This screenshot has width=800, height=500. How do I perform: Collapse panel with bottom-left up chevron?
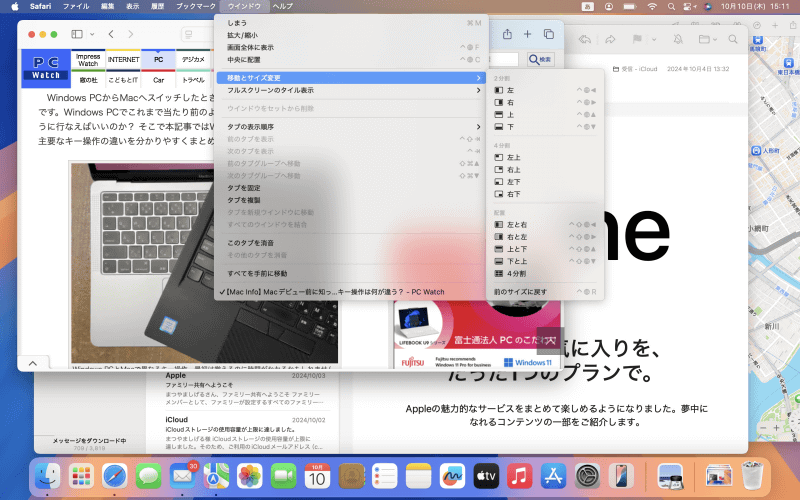(x=33, y=363)
